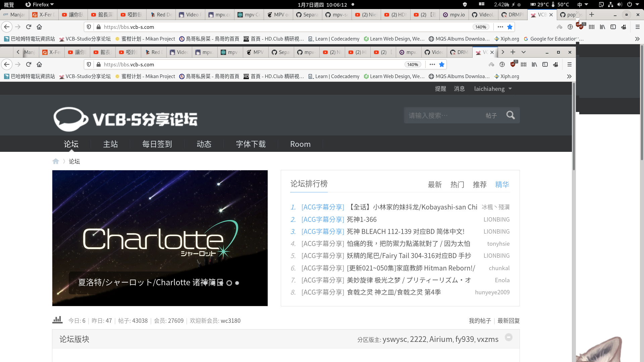Click tracking protection shield in front address bar

pos(89,64)
